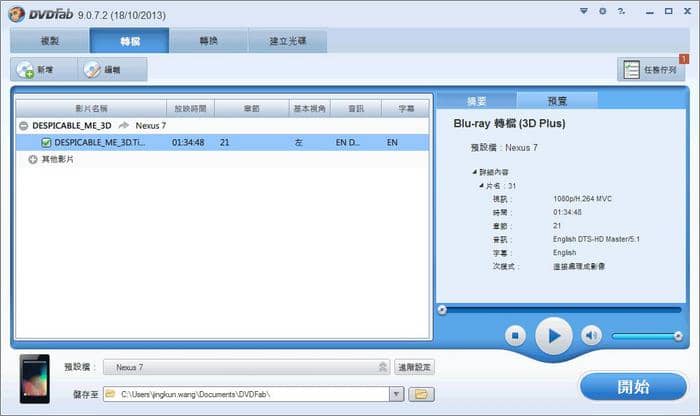
Task: Click the profile selector double-arrow icon
Action: click(383, 367)
